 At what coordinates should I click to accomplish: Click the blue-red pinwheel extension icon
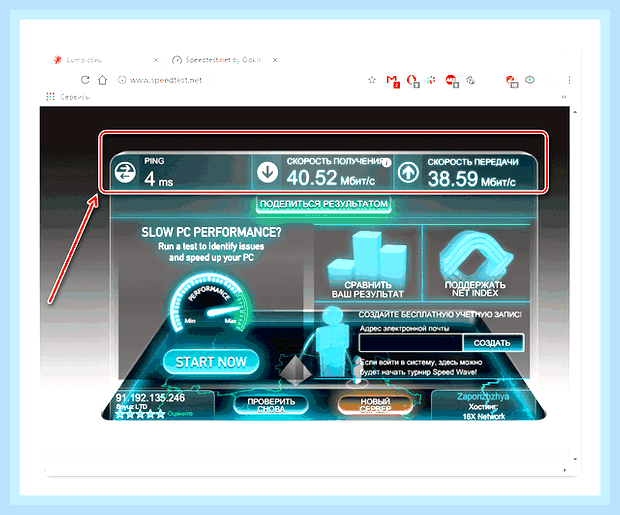431,80
